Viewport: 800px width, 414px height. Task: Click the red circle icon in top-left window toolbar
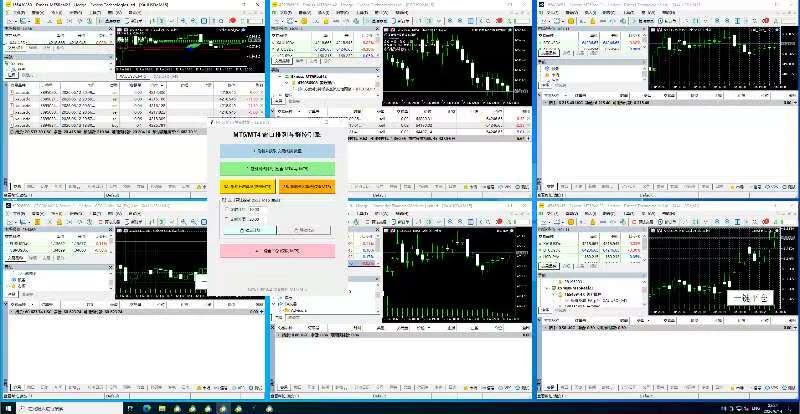coord(232,21)
